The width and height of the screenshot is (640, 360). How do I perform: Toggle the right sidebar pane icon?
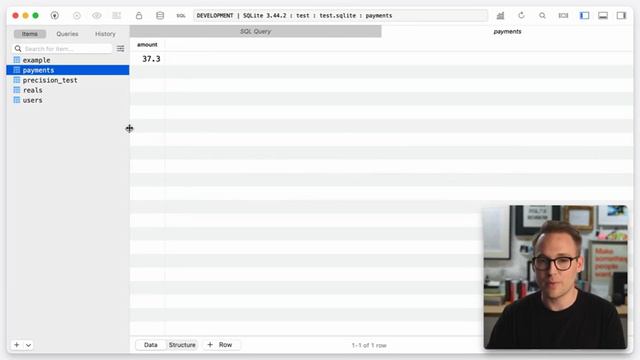coord(621,16)
